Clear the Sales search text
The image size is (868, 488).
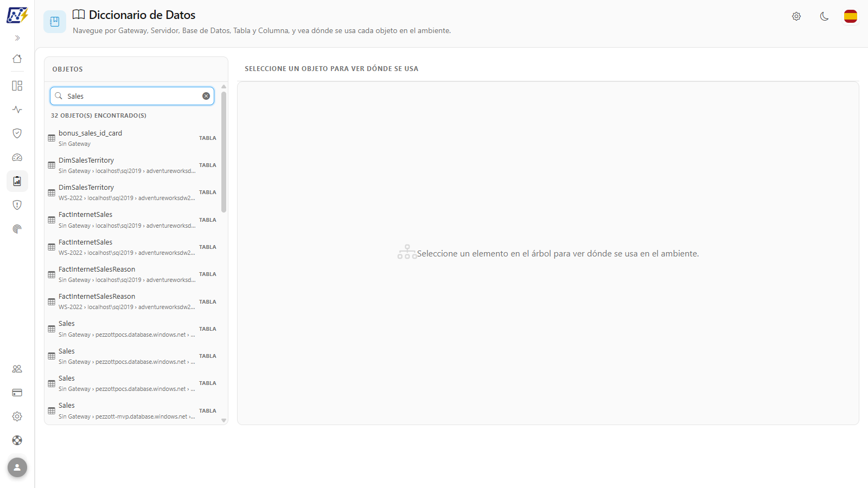point(206,96)
